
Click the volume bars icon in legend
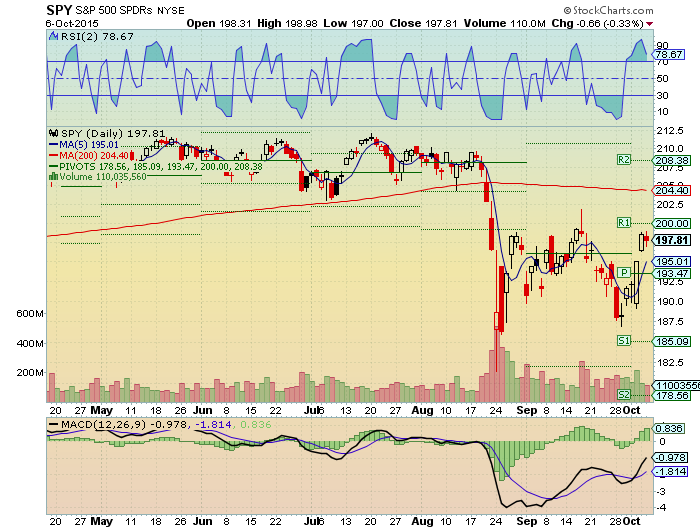point(54,176)
